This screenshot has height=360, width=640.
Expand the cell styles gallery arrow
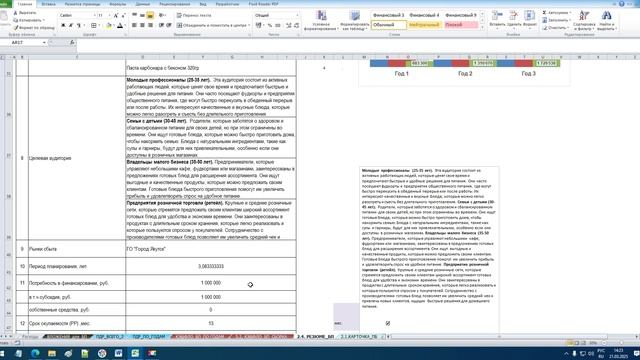(x=482, y=27)
